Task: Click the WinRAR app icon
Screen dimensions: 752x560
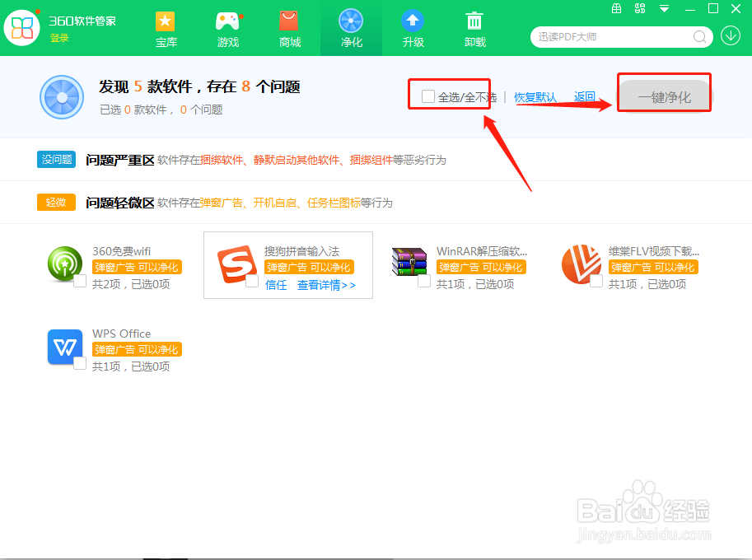Action: (x=409, y=262)
